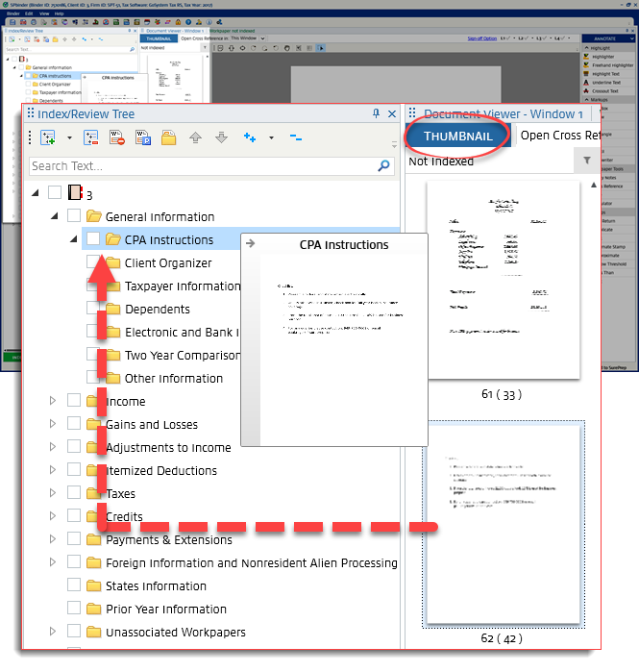The image size is (639, 672).
Task: Click the padlock icon in the background main toolbar
Action: pos(178,22)
